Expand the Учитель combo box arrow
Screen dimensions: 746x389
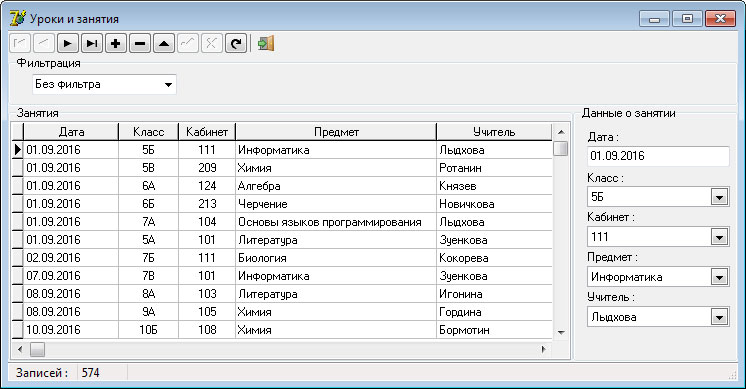click(x=719, y=317)
